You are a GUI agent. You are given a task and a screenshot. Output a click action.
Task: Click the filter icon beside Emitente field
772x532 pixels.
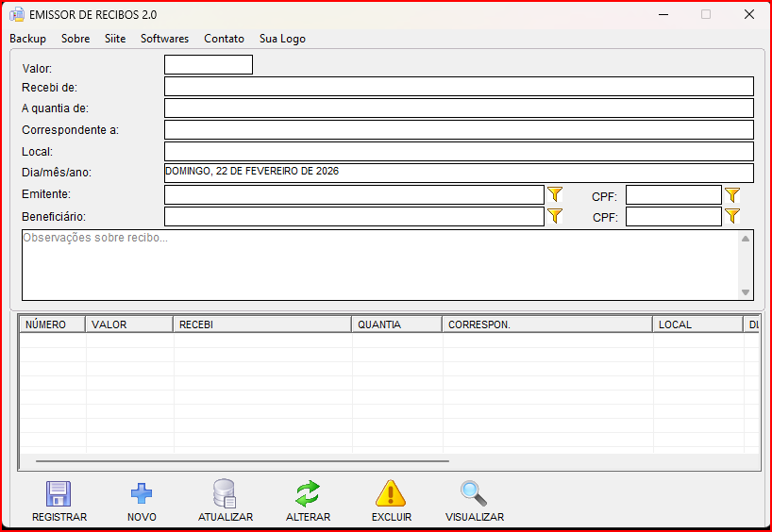click(555, 194)
